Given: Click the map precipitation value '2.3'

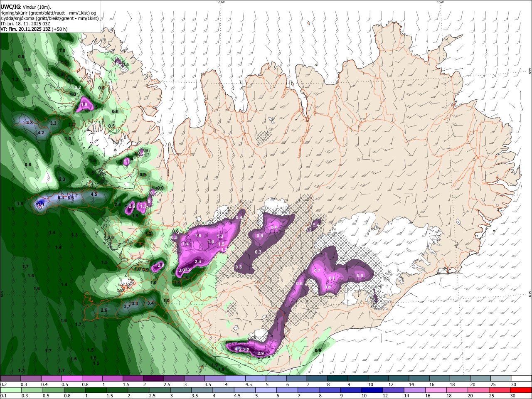Looking at the screenshot, I should pyautogui.click(x=62, y=180).
